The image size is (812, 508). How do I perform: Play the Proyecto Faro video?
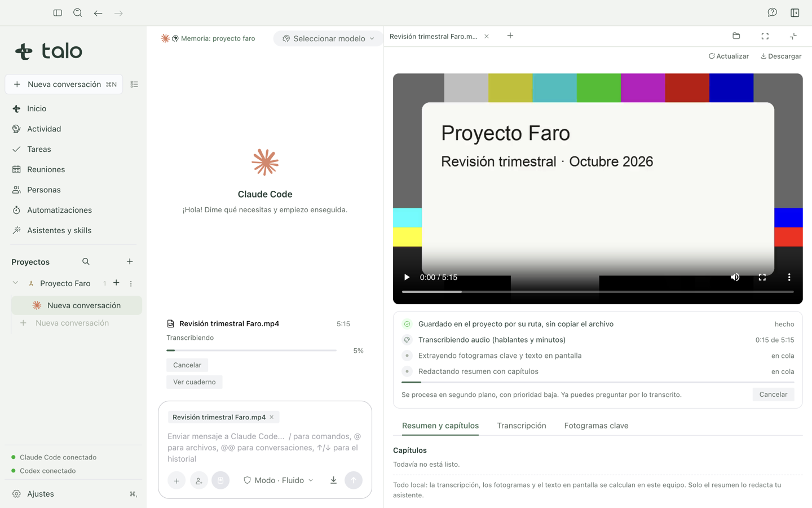pyautogui.click(x=407, y=277)
